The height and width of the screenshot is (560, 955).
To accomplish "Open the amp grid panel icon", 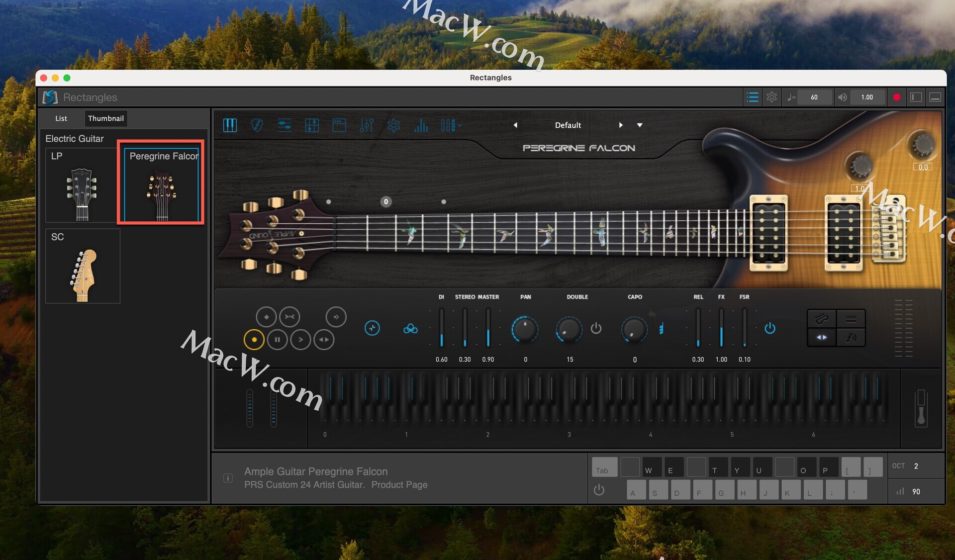I will click(x=312, y=125).
